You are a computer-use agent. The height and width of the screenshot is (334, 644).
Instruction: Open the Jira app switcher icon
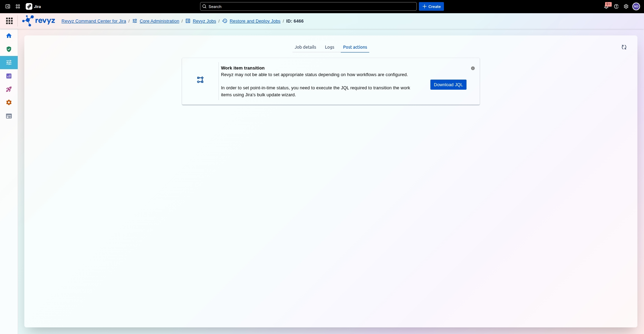click(x=18, y=7)
